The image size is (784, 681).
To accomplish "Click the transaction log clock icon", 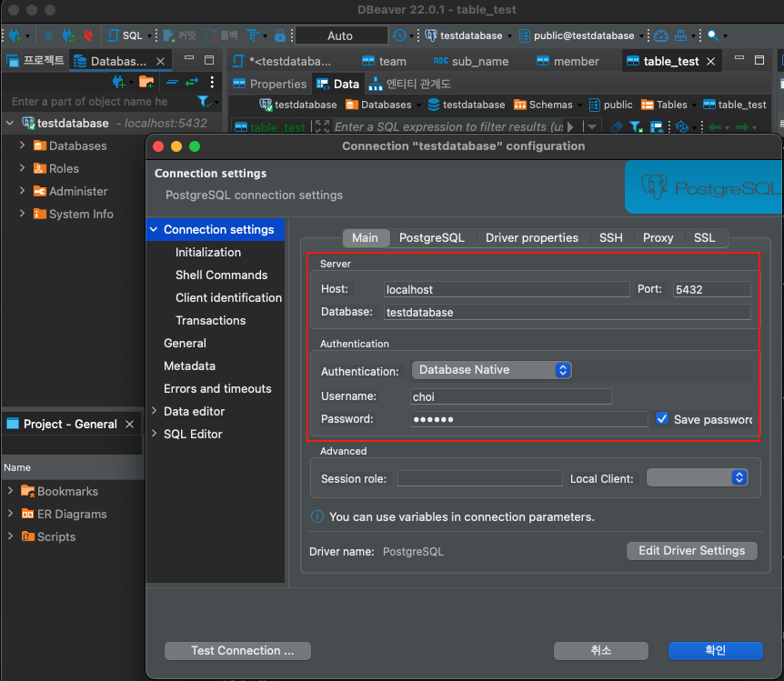I will 399,35.
